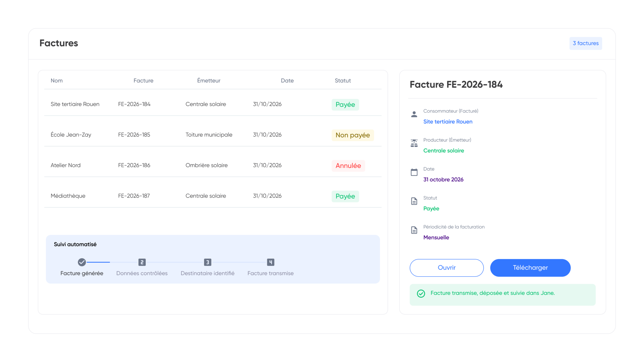The height and width of the screenshot is (362, 644).
Task: Click the Facture FE-2026-184 panel title
Action: [456, 84]
